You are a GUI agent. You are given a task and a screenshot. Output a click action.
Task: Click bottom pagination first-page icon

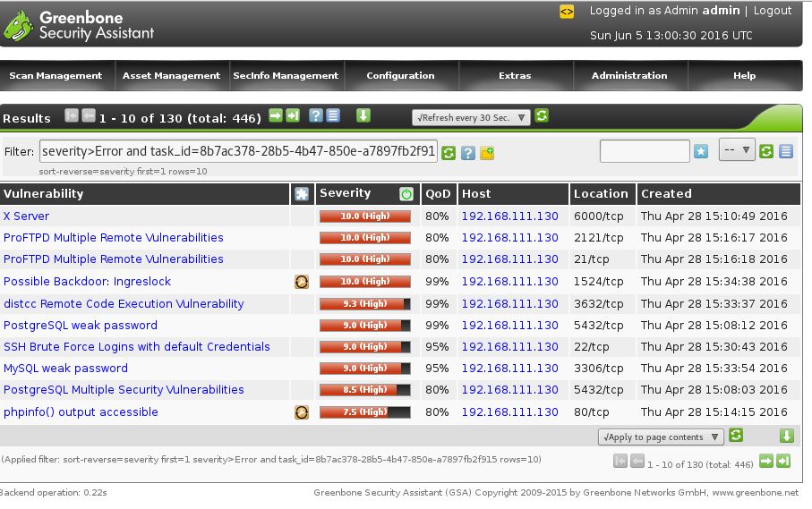(x=620, y=461)
